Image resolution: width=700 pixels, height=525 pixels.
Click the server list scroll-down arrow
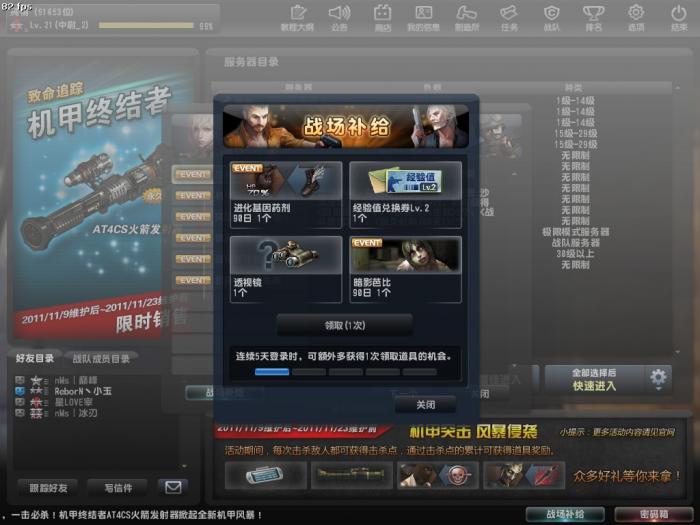(678, 352)
